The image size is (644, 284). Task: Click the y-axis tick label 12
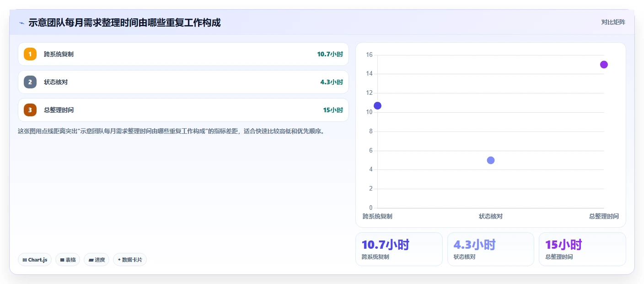(x=369, y=93)
